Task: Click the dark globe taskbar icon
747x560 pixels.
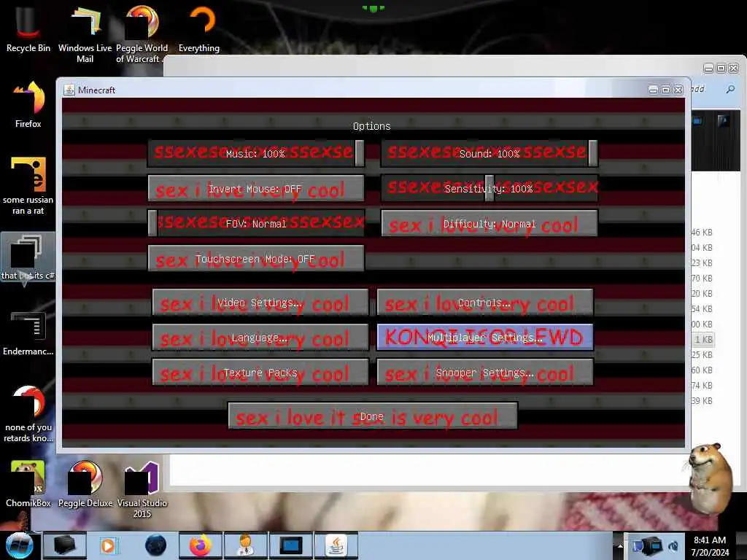Action: click(x=156, y=545)
